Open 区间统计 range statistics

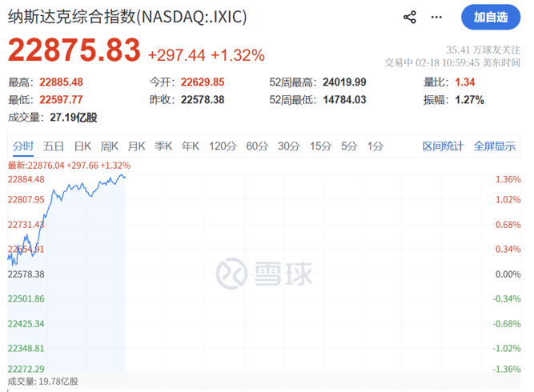click(x=443, y=146)
